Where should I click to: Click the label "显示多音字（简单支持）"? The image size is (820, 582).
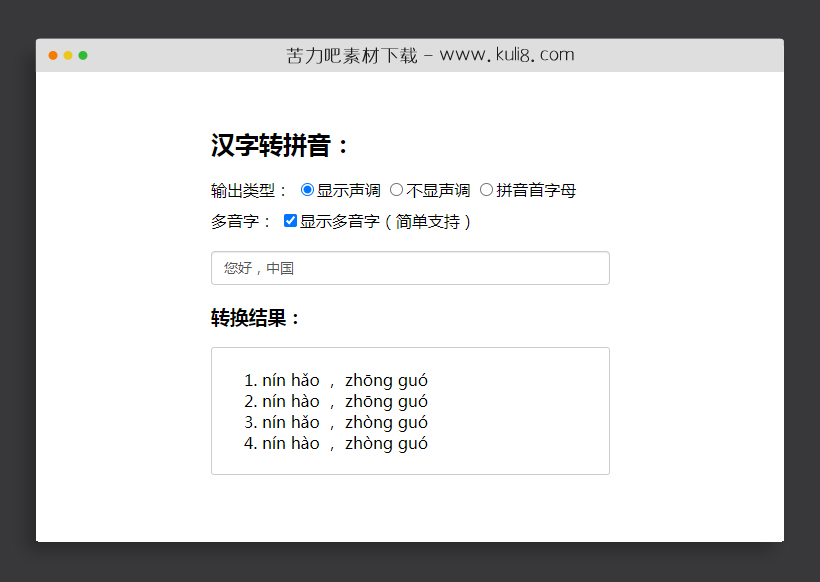coord(384,220)
